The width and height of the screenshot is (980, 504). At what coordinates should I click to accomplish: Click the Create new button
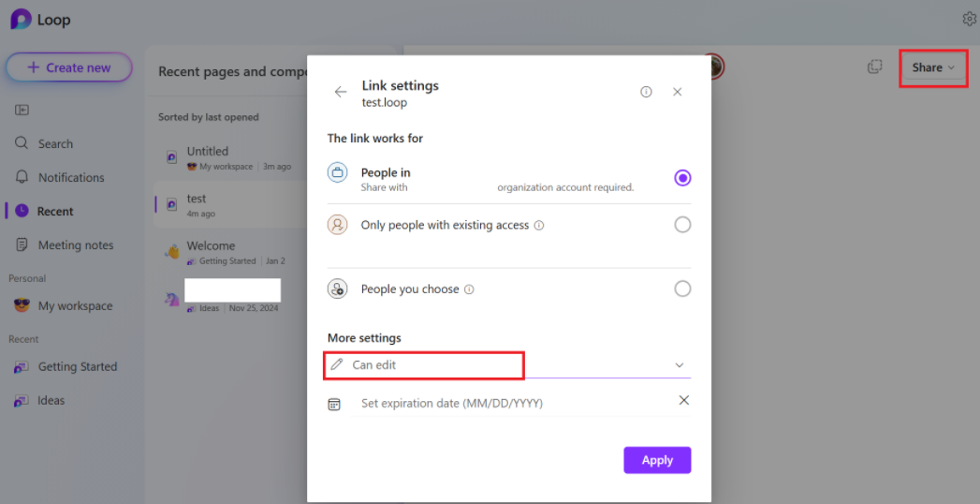pyautogui.click(x=69, y=67)
